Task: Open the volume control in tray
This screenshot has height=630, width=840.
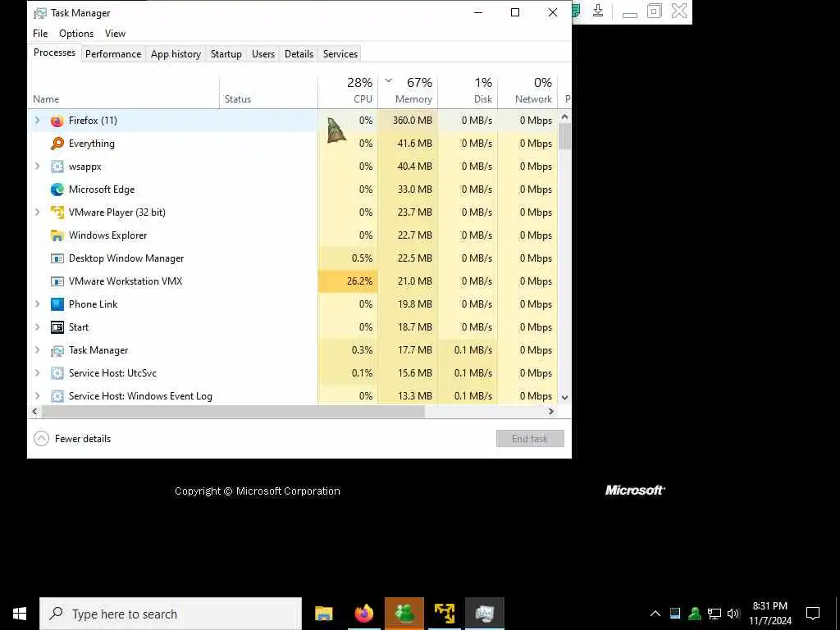Action: pyautogui.click(x=734, y=614)
